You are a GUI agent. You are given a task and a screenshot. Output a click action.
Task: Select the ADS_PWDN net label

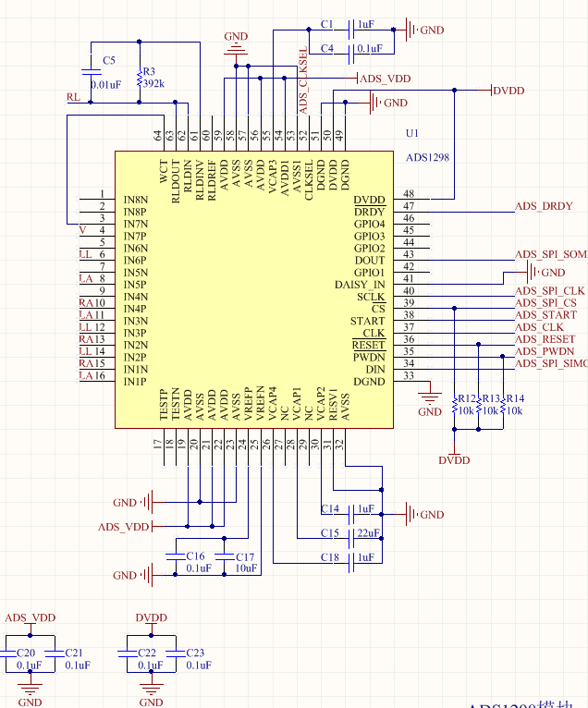(x=545, y=351)
